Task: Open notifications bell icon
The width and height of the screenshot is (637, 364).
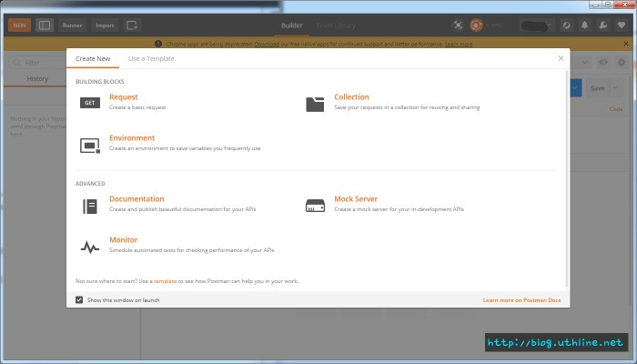Action: (x=584, y=25)
